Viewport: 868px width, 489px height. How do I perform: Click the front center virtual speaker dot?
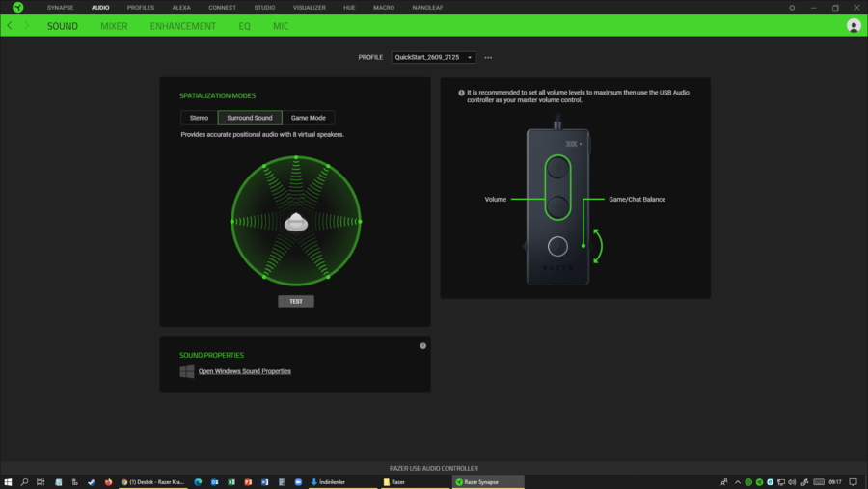pos(296,158)
